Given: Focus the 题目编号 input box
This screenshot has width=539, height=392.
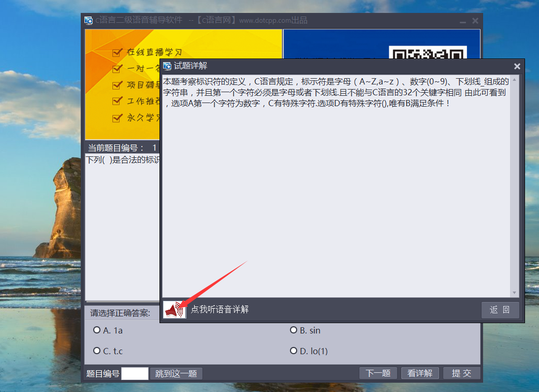Looking at the screenshot, I should 135,373.
